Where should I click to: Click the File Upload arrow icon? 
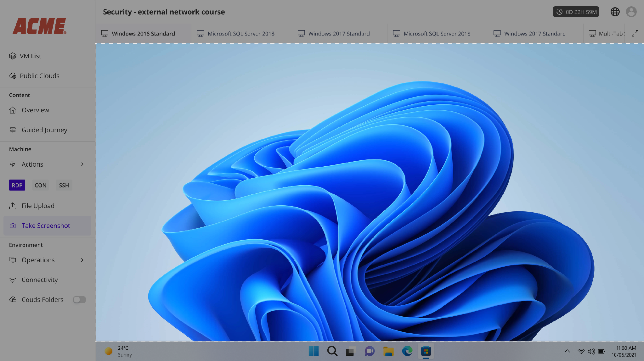13,206
